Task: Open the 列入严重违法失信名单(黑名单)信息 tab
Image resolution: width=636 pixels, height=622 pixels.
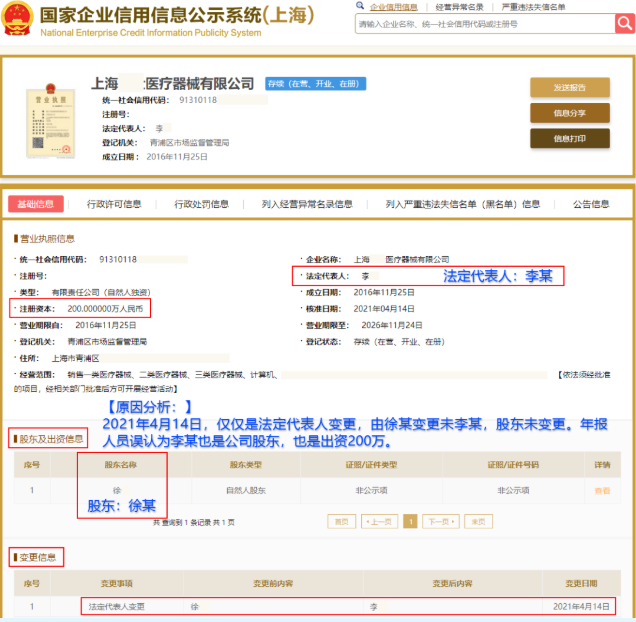Action: point(462,204)
